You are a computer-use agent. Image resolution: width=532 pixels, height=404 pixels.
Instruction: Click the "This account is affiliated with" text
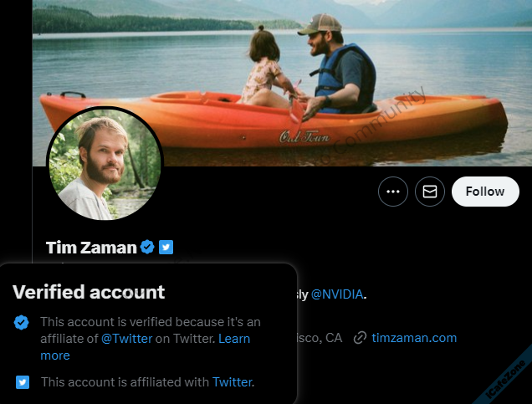[x=125, y=382]
